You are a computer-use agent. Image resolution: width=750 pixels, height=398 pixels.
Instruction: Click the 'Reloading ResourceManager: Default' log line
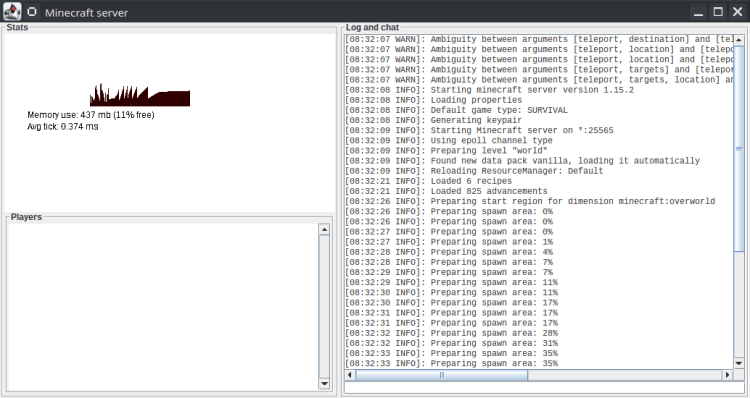[474, 171]
